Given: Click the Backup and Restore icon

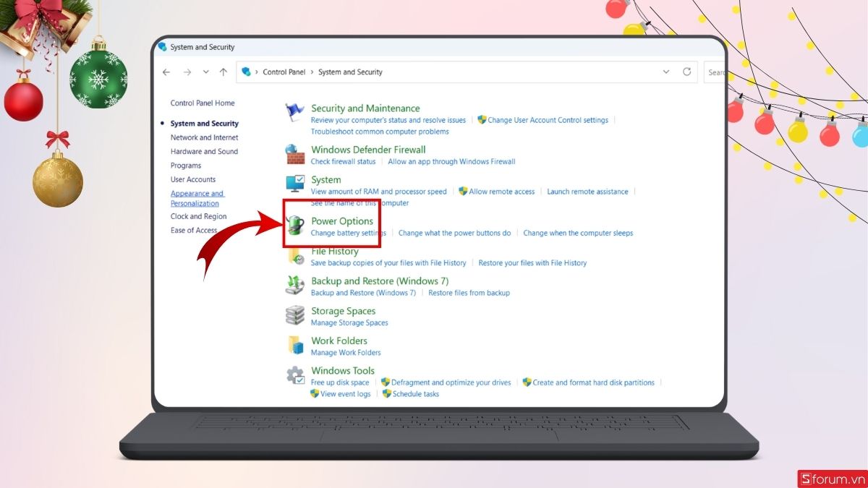Looking at the screenshot, I should click(294, 286).
